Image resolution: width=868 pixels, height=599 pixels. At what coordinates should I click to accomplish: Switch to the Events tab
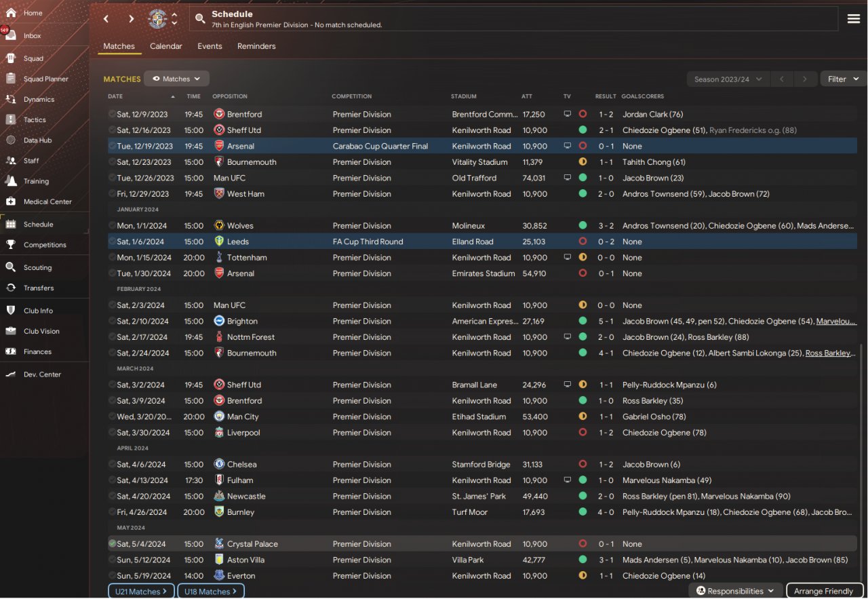pyautogui.click(x=210, y=46)
